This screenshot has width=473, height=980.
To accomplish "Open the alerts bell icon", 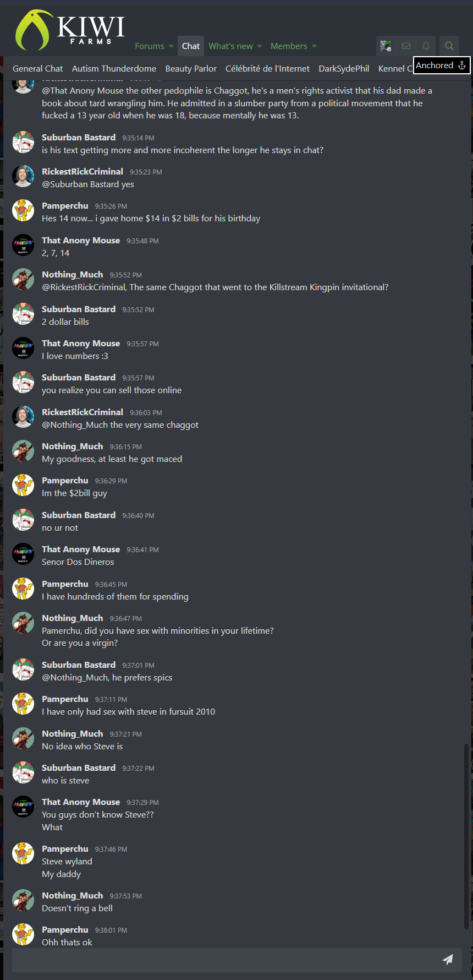I will tap(426, 46).
